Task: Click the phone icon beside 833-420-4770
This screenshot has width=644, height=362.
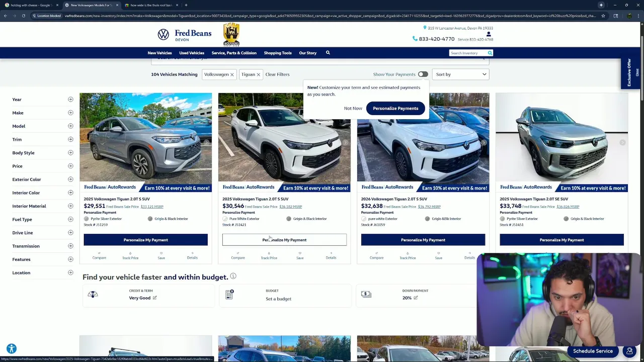Action: [x=415, y=39]
